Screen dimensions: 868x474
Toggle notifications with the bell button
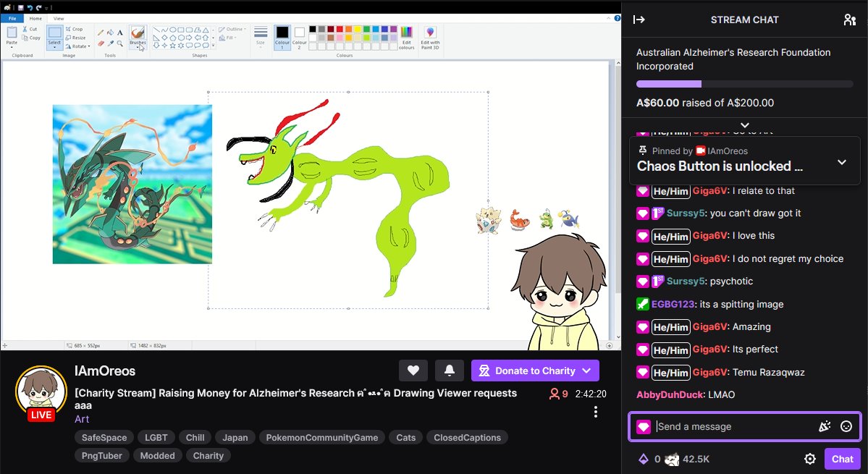(450, 371)
